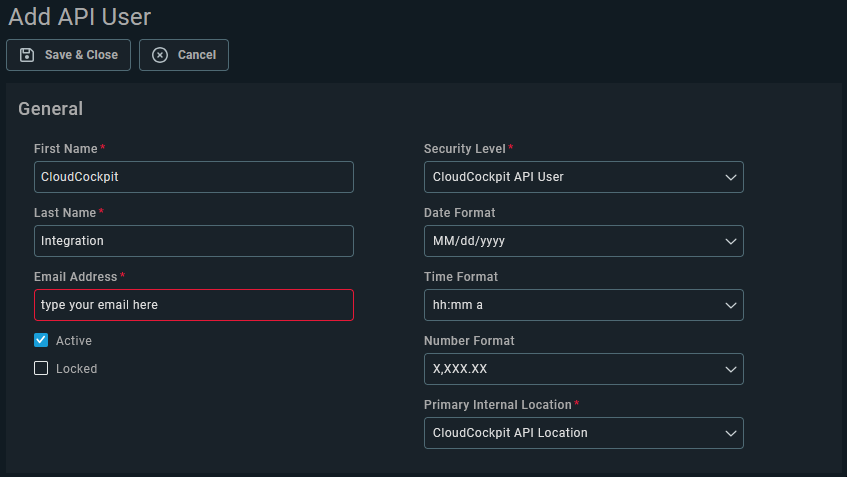Click the Save & Close button

pyautogui.click(x=69, y=55)
